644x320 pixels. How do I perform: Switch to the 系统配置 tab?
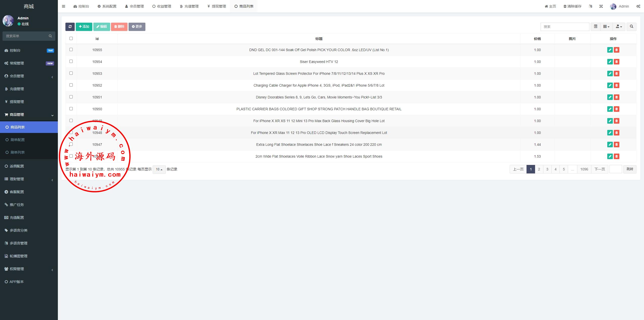(x=107, y=6)
